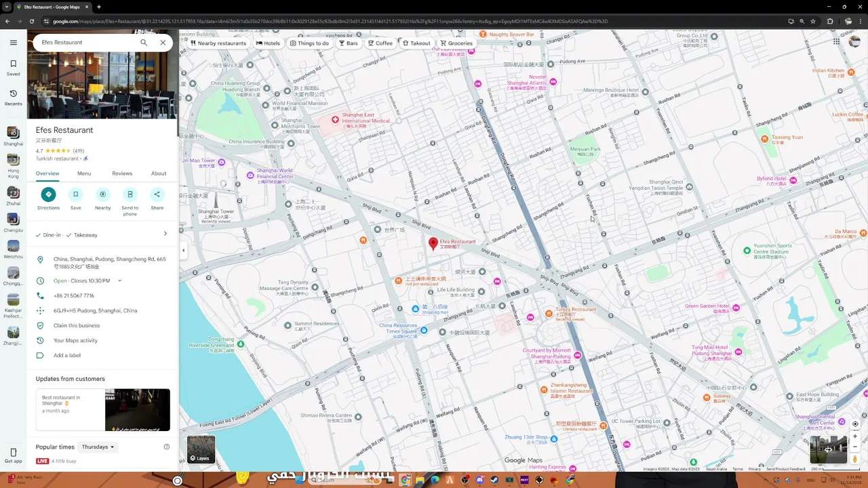
Task: Click the red Efes Restaurant map pin
Action: tap(433, 244)
